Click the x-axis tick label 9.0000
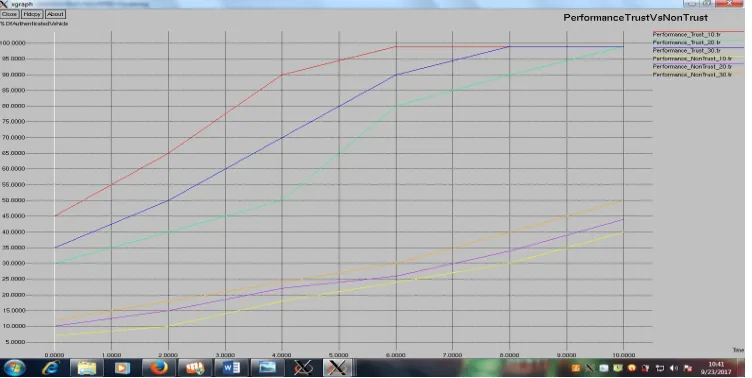 coord(566,355)
